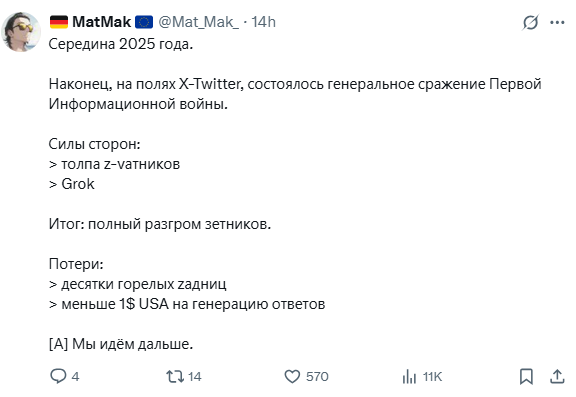The width and height of the screenshot is (576, 397).
Task: Click the German flag emoji beside name
Action: pyautogui.click(x=59, y=22)
